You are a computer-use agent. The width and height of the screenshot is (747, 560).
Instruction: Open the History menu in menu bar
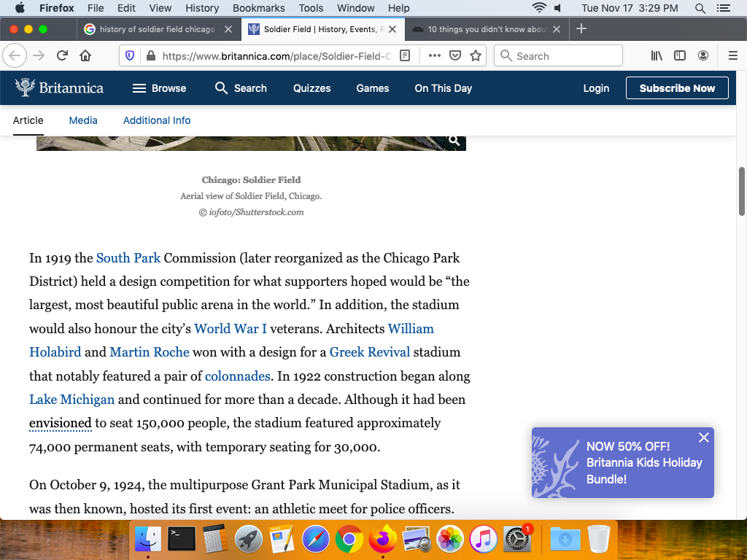[x=202, y=8]
